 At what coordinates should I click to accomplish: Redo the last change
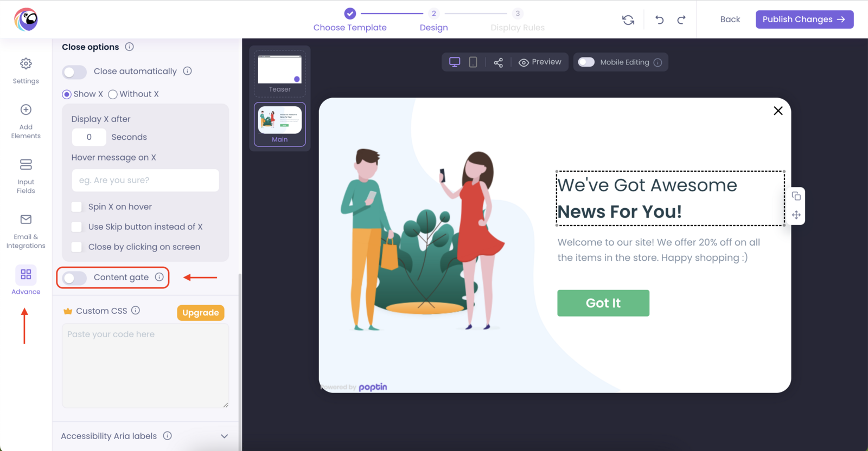click(x=681, y=20)
